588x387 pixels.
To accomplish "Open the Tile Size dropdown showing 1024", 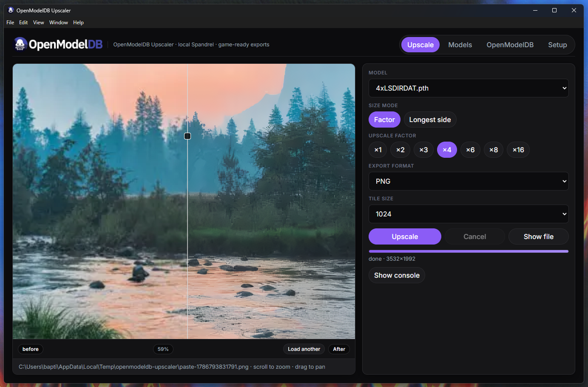I will pos(469,214).
